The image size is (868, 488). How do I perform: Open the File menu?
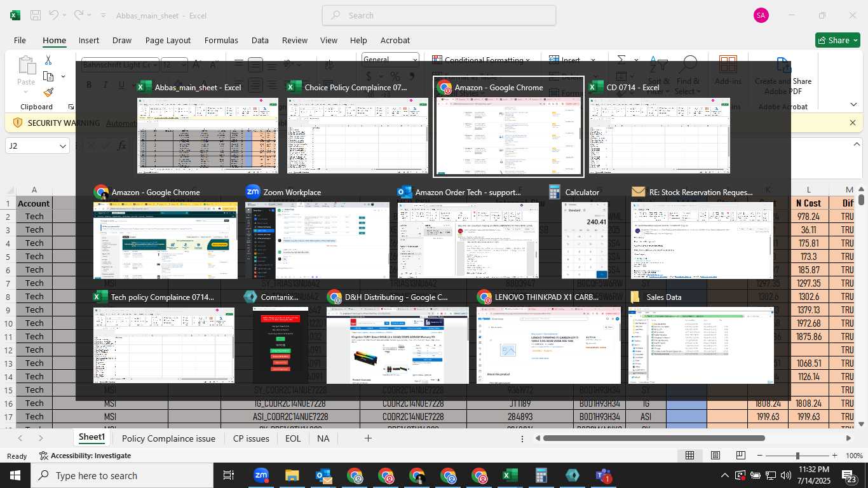click(x=20, y=40)
